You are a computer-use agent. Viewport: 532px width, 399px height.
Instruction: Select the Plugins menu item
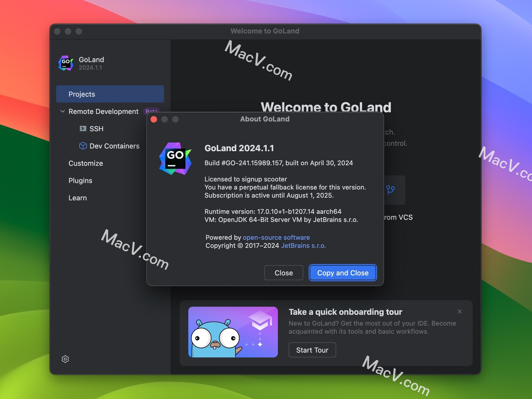80,180
